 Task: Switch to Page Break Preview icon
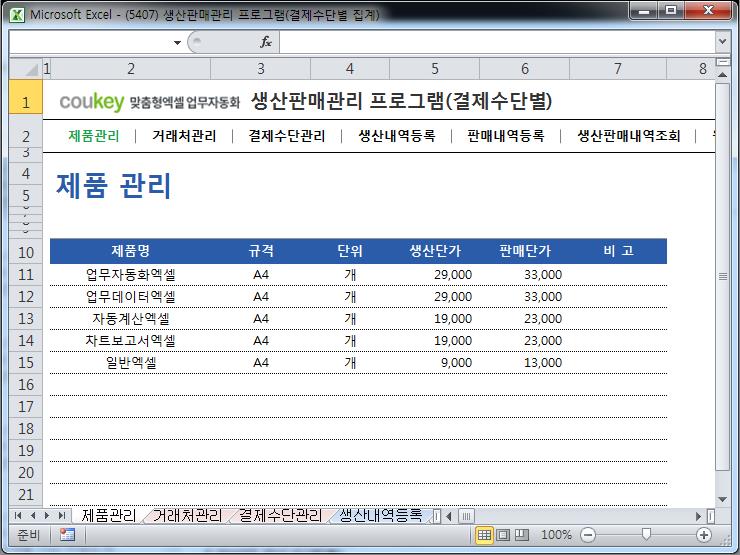tap(521, 535)
